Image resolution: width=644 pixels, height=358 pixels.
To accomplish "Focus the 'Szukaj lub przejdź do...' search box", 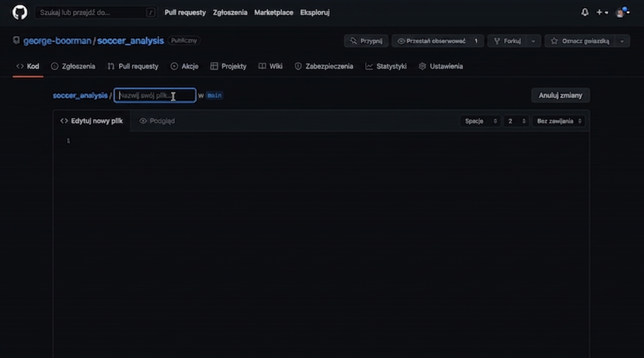I will pyautogui.click(x=96, y=13).
